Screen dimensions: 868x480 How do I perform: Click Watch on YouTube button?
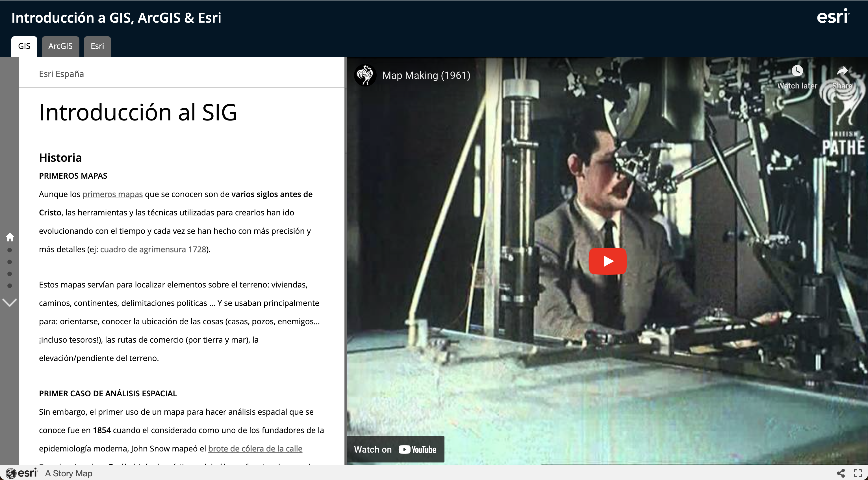400,449
